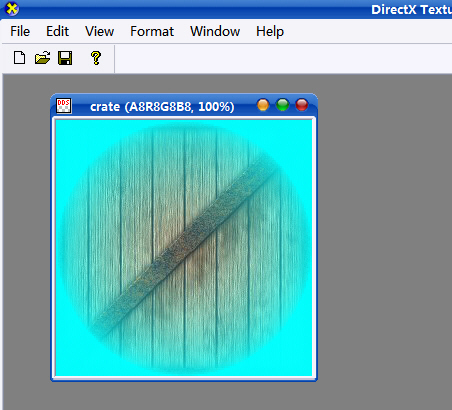Open the File menu
Viewport: 452px width, 410px height.
[x=20, y=31]
